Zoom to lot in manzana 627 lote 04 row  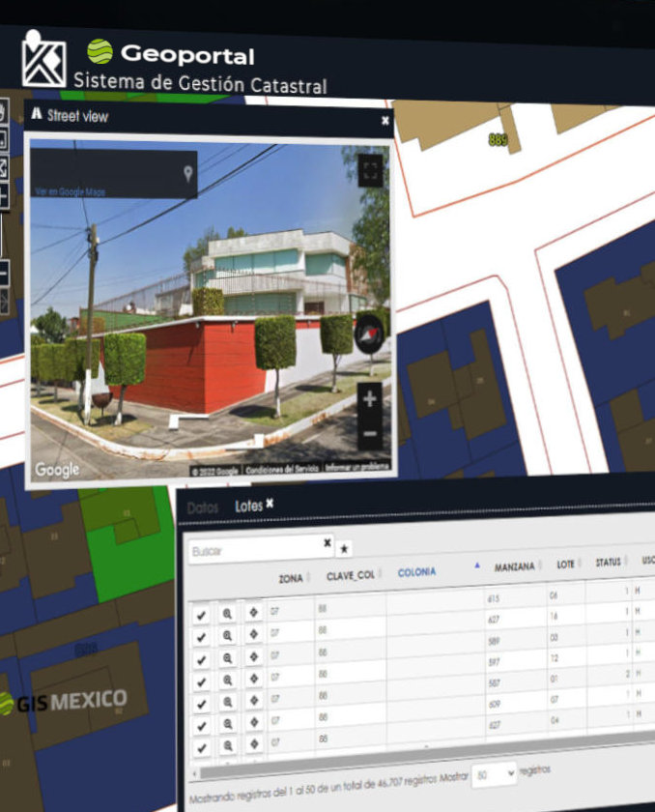click(x=227, y=745)
